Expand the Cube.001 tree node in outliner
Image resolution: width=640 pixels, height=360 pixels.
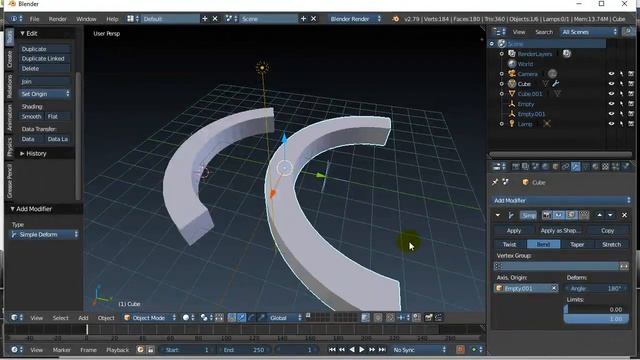click(x=502, y=94)
